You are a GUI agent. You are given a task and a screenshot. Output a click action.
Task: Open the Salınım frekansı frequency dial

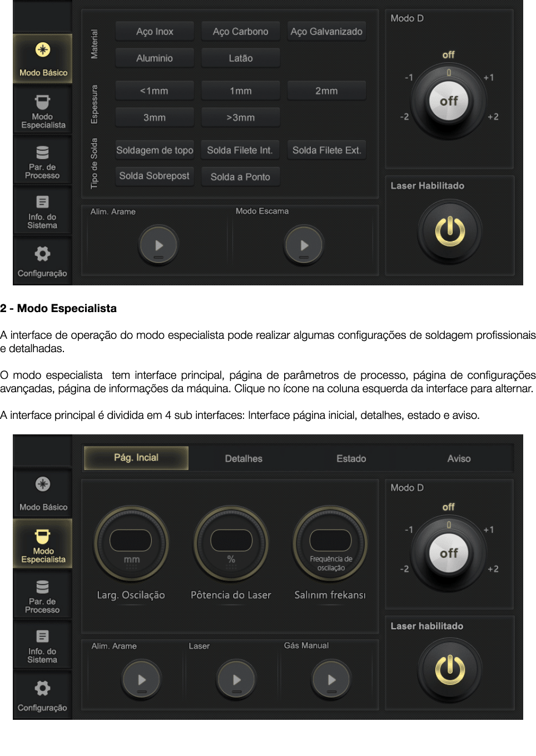tap(330, 542)
